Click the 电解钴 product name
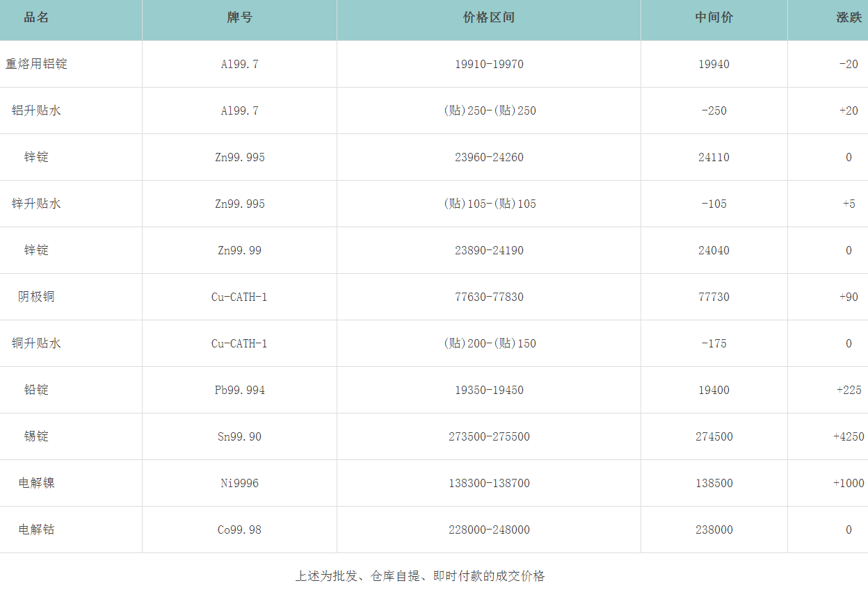The height and width of the screenshot is (590, 868). [x=36, y=530]
